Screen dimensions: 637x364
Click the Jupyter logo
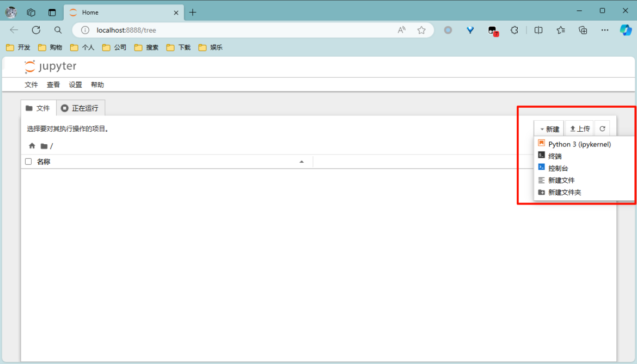[x=50, y=66]
